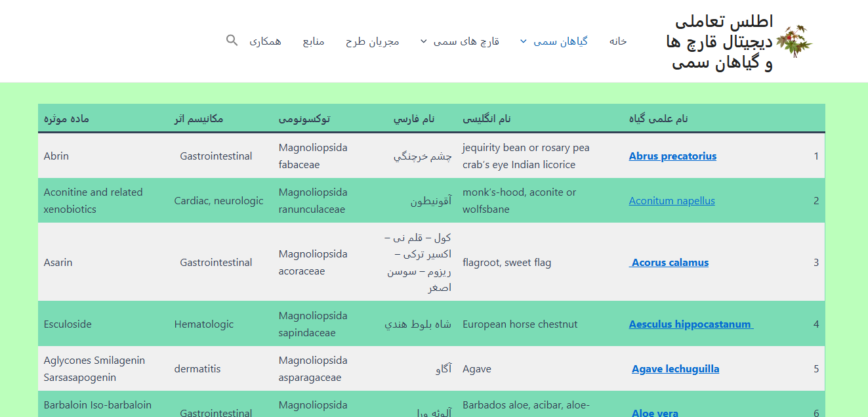Follow the Acorus calamus link

click(670, 263)
